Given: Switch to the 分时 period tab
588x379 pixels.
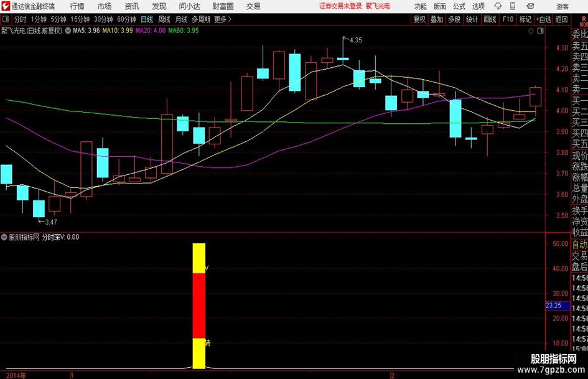Looking at the screenshot, I should click(20, 19).
